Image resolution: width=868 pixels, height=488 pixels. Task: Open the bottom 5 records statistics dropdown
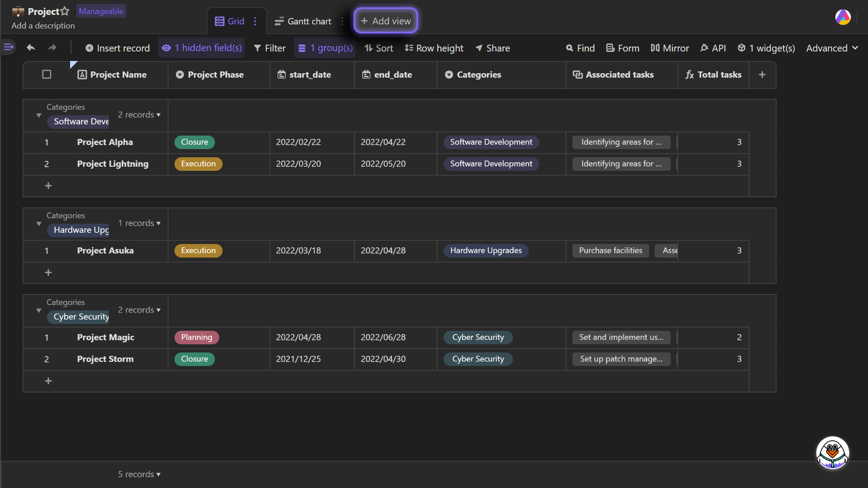pos(139,474)
